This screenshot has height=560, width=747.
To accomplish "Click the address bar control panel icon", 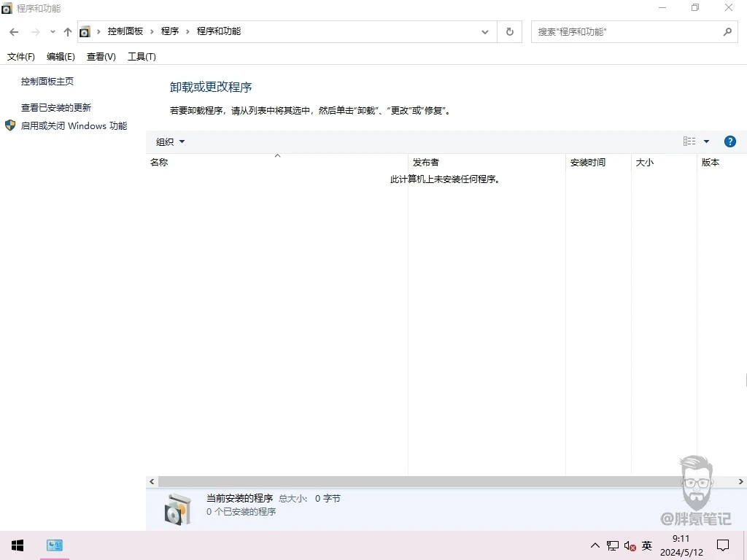I will click(x=85, y=32).
